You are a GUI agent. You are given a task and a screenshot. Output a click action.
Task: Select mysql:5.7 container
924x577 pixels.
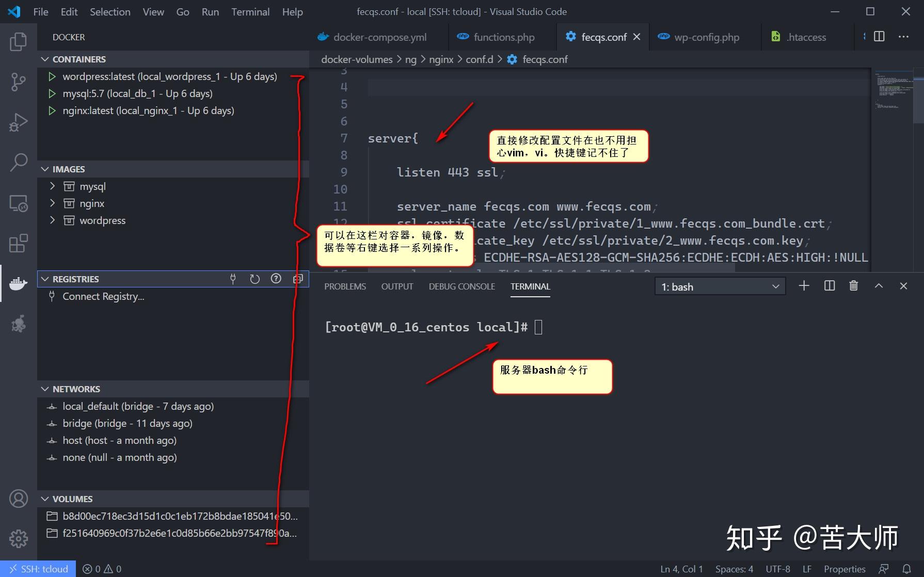coord(173,93)
